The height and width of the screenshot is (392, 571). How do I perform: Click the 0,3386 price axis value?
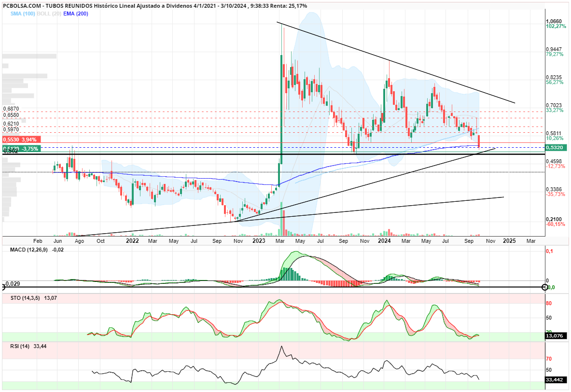554,189
